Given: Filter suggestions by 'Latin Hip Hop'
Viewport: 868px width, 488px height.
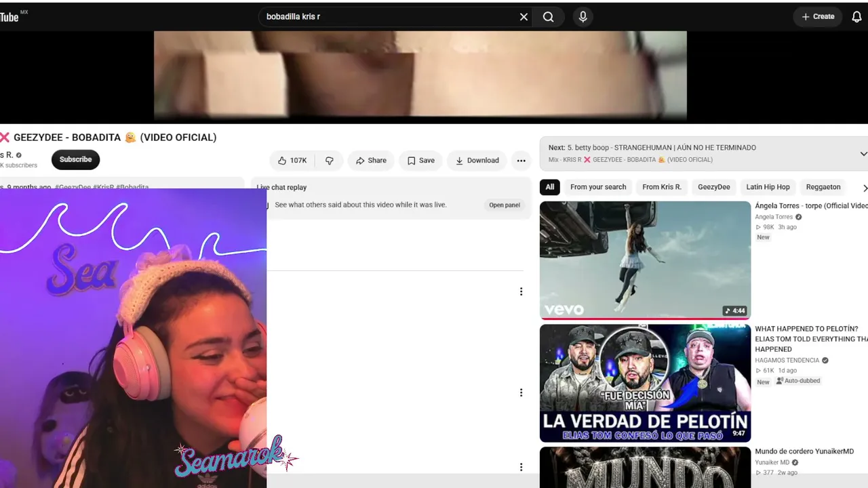Looking at the screenshot, I should 768,187.
